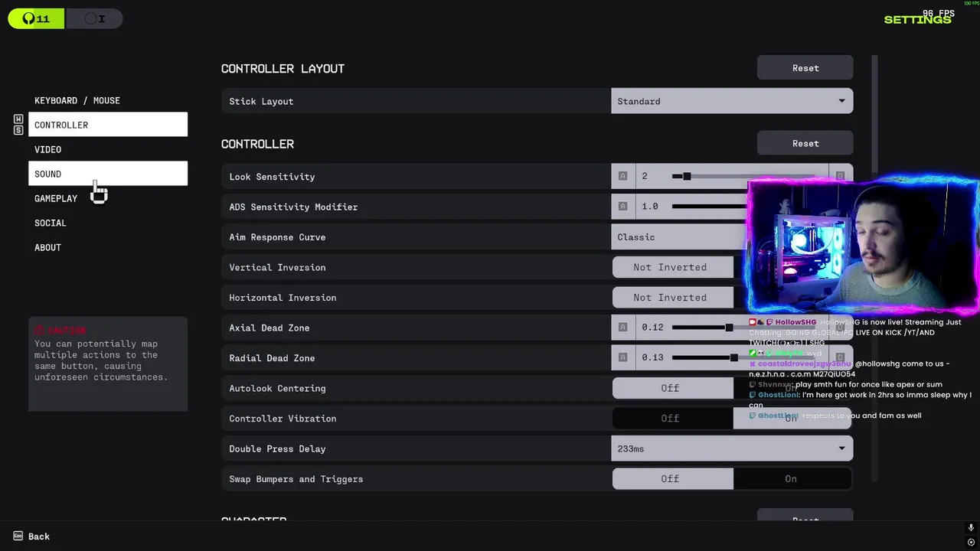The height and width of the screenshot is (551, 980).
Task: Click the A decrease icon on Axial Dead Zone
Action: 622,328
